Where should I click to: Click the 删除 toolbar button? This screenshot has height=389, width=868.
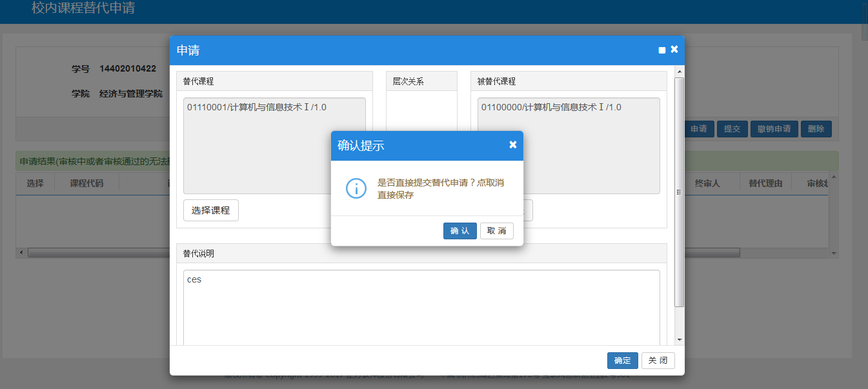click(816, 129)
